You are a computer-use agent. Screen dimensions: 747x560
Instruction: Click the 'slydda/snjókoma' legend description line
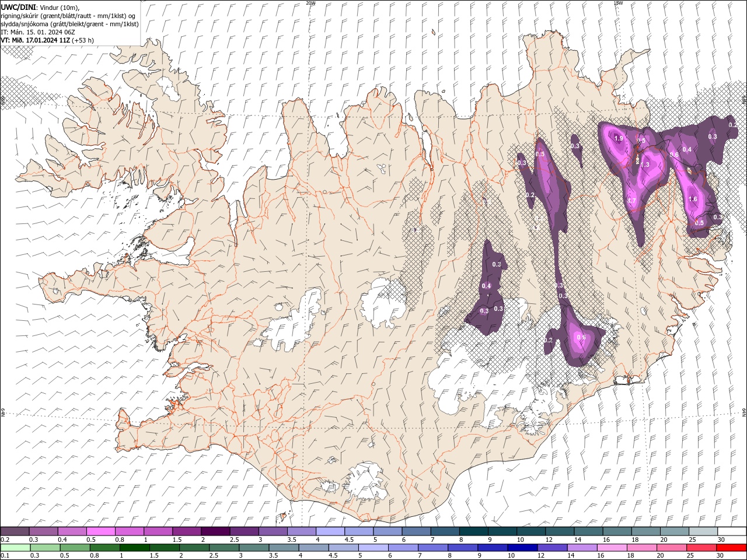click(x=69, y=24)
